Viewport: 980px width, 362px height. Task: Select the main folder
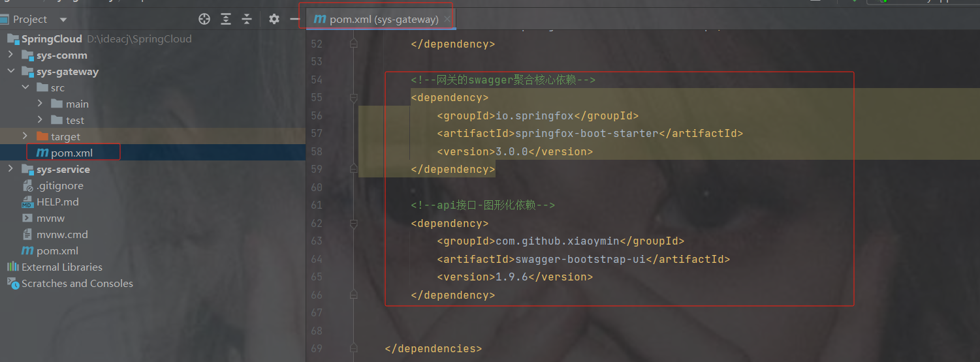(x=153, y=104)
